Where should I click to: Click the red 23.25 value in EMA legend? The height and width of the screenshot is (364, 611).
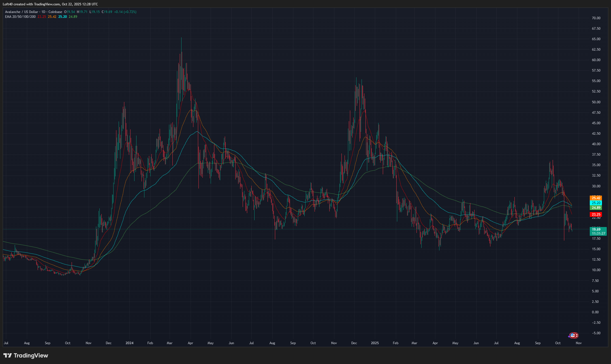pos(42,17)
